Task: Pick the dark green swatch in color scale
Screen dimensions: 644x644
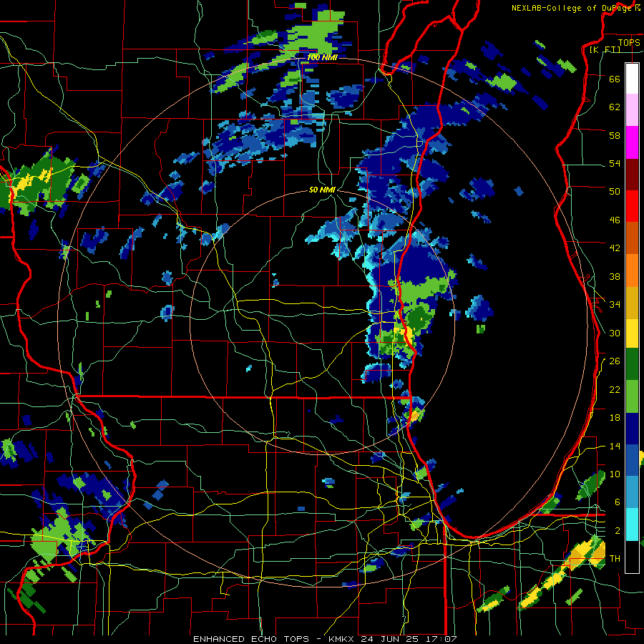Action: coord(632,364)
